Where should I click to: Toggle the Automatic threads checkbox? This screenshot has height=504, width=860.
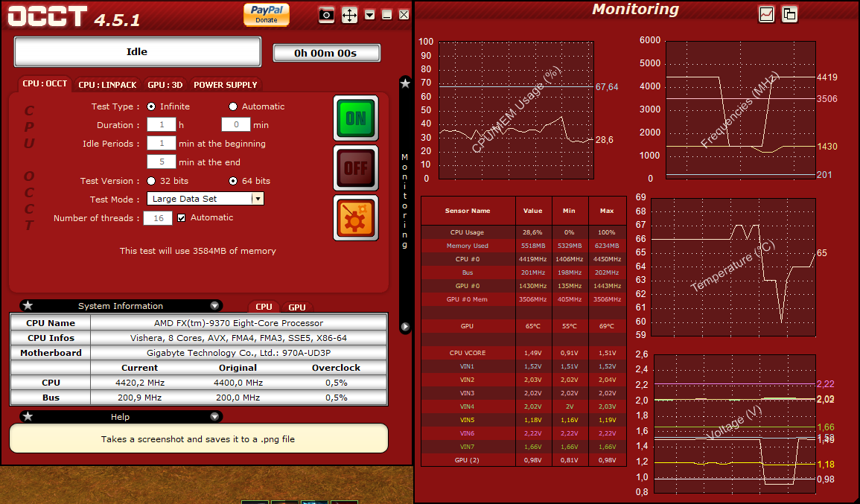pyautogui.click(x=181, y=217)
